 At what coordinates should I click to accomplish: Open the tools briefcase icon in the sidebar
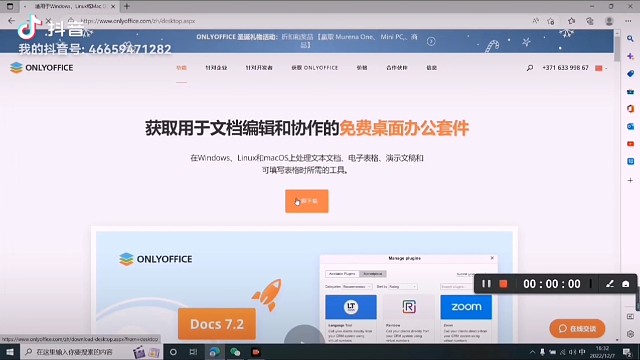click(630, 91)
